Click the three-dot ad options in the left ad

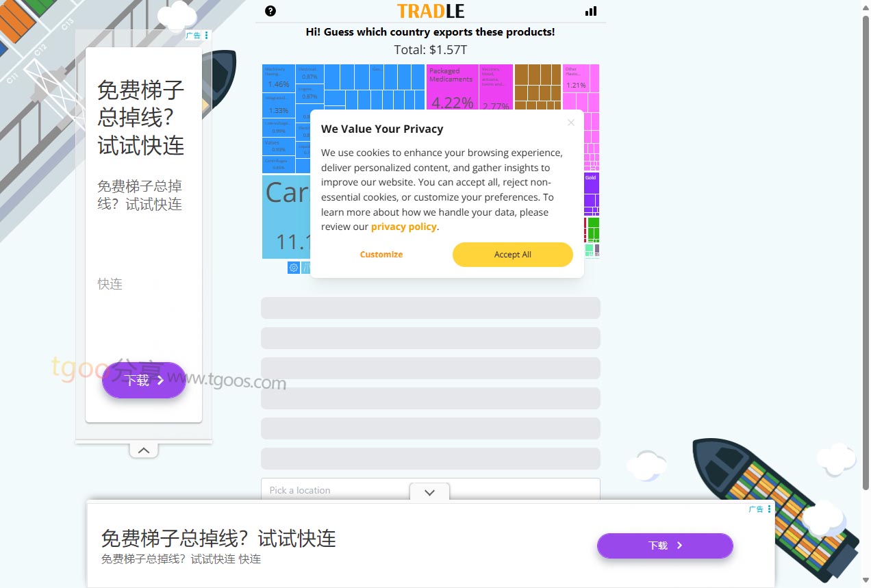207,36
